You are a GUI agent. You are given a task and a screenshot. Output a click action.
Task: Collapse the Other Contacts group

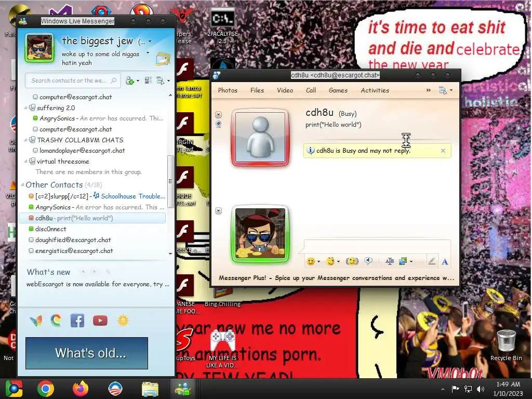(x=23, y=185)
